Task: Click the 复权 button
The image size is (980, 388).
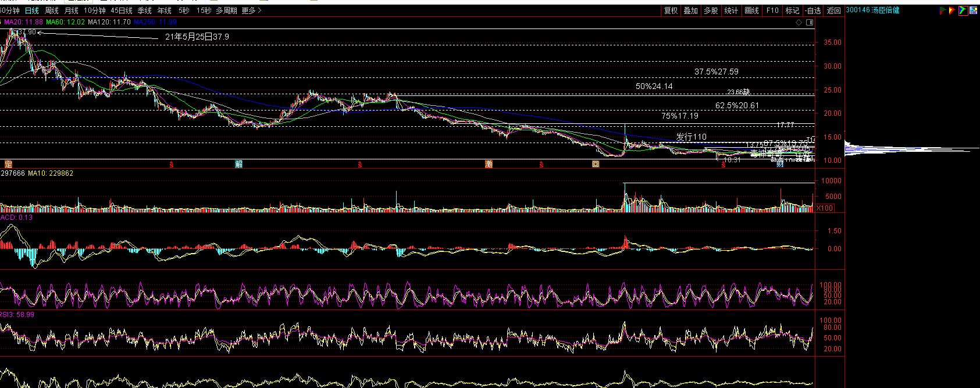Action: [x=671, y=10]
